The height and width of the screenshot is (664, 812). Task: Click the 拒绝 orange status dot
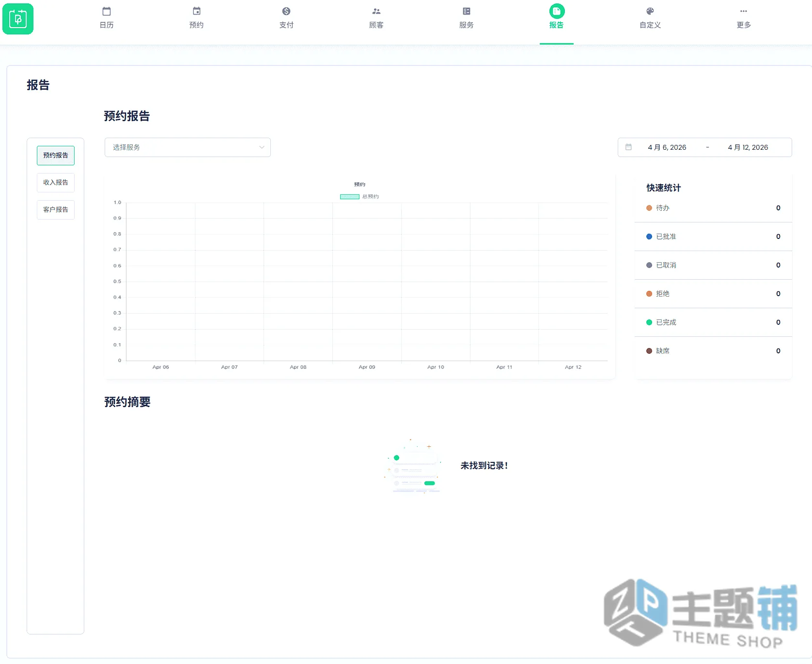649,294
